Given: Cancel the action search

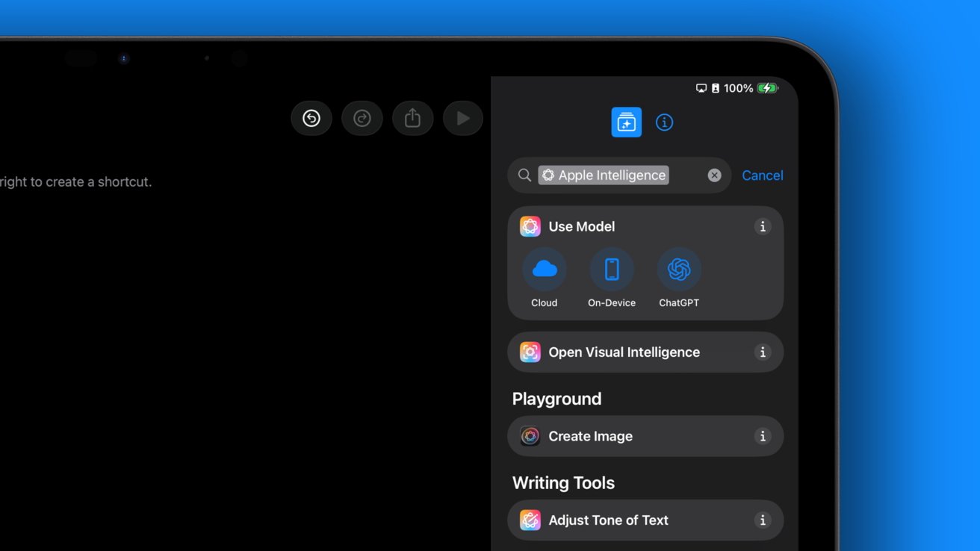Looking at the screenshot, I should coord(763,175).
